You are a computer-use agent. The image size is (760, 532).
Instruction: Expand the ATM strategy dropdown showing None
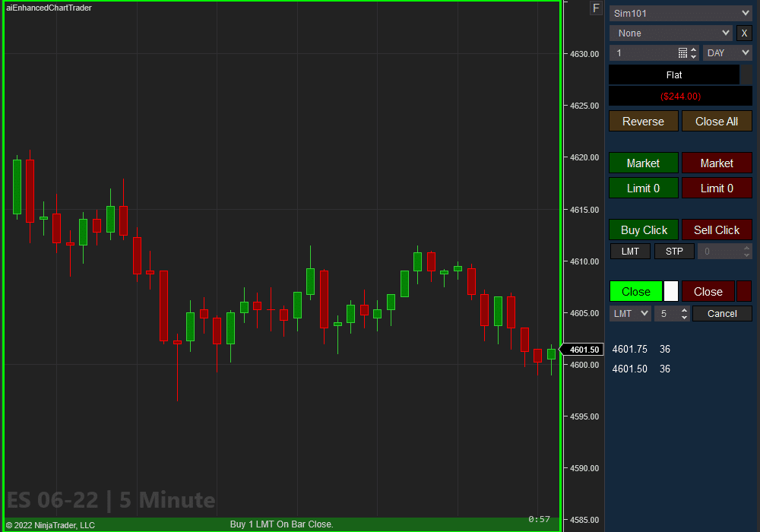(670, 33)
